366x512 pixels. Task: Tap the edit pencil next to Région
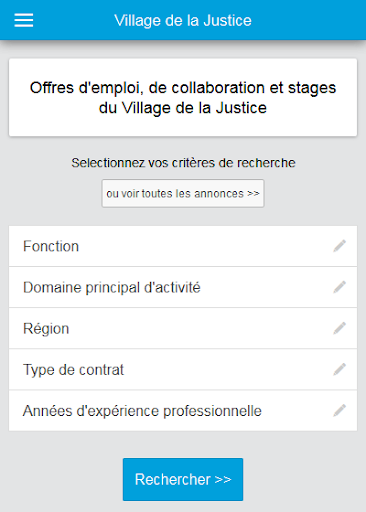339,328
